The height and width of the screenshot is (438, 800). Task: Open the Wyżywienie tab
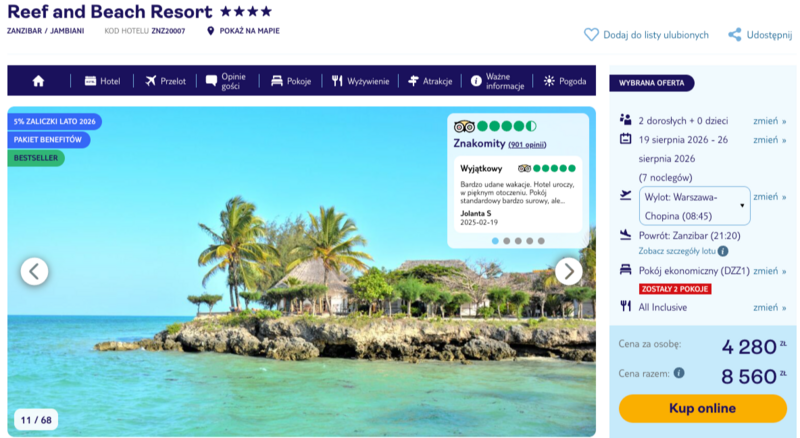(x=360, y=81)
